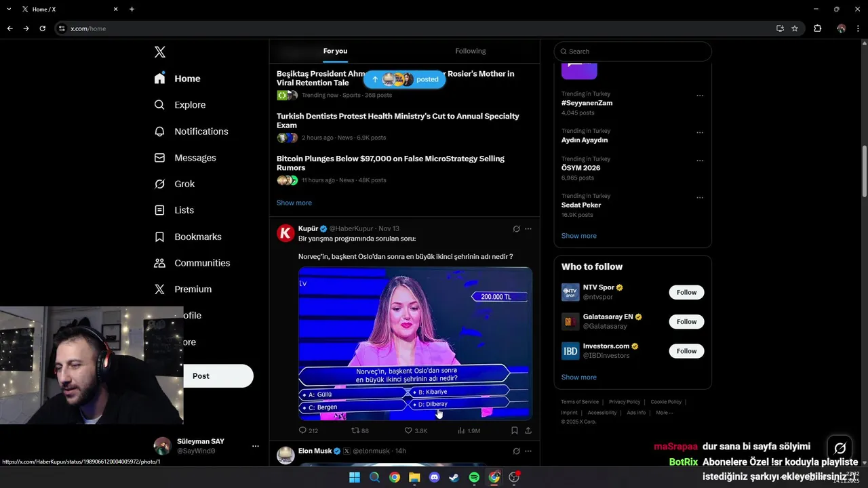868x488 pixels.
Task: Open Communities in the sidebar
Action: 192,263
